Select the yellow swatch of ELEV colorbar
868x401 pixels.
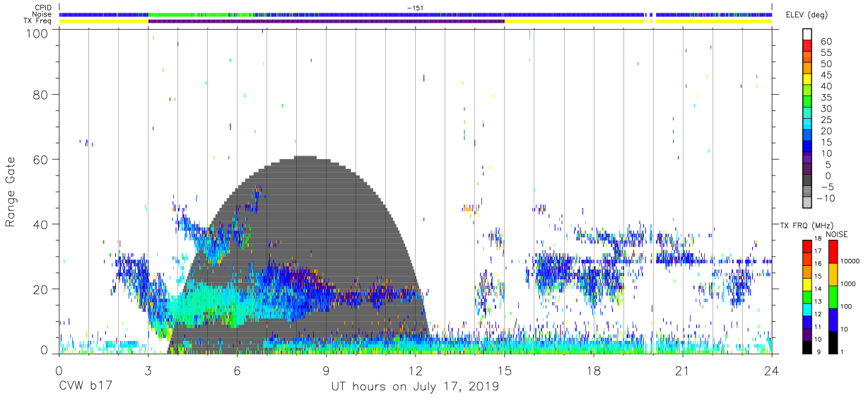tap(807, 79)
